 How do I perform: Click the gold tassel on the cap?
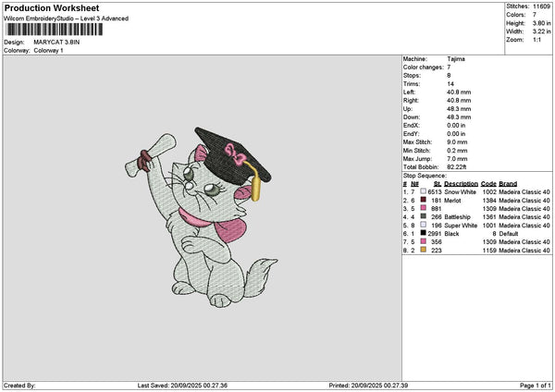click(x=253, y=181)
